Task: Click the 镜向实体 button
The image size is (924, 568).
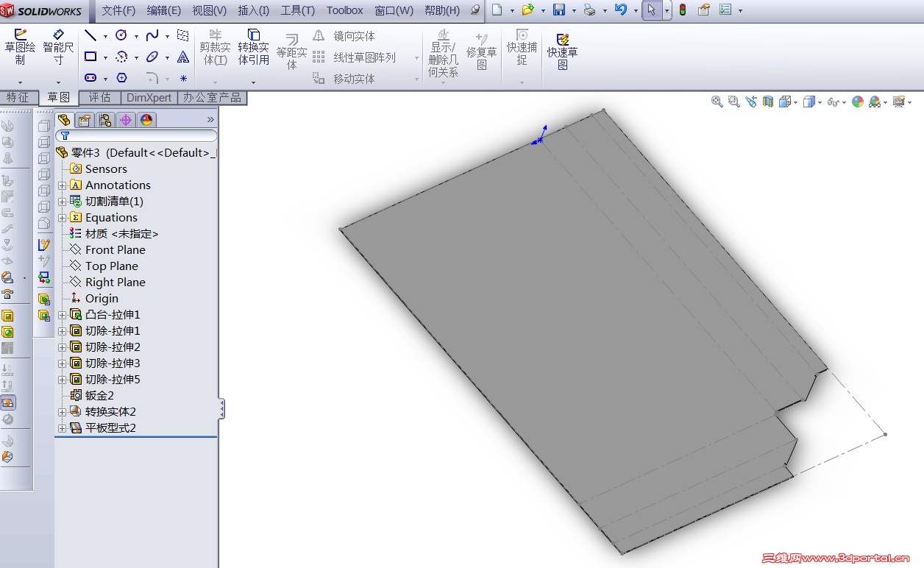Action: click(x=346, y=36)
